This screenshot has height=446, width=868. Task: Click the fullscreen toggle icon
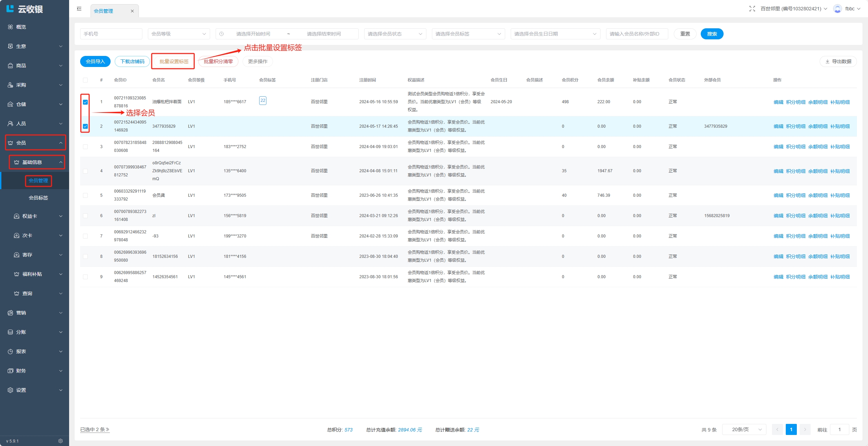752,9
